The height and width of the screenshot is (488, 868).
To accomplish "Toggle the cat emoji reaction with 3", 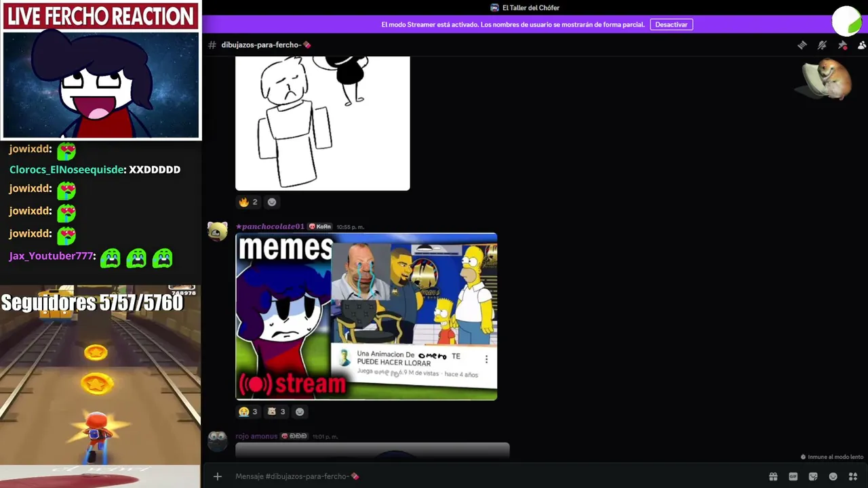I will click(x=276, y=411).
